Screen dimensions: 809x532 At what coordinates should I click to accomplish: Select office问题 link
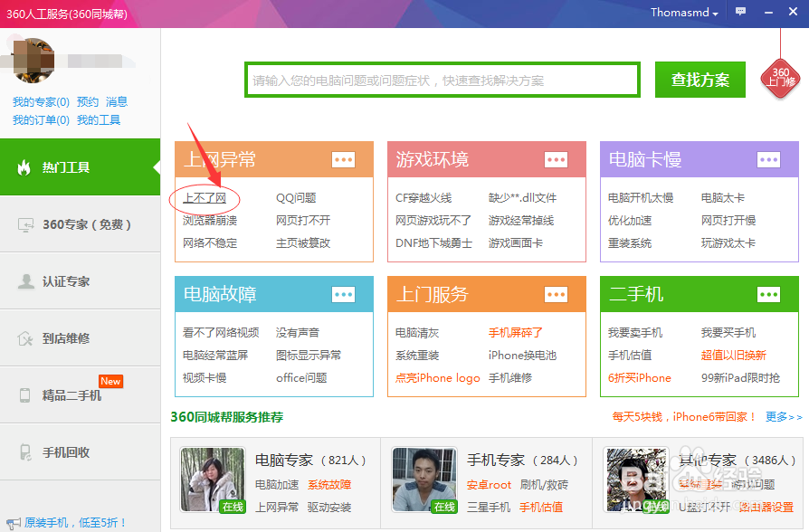click(x=302, y=378)
